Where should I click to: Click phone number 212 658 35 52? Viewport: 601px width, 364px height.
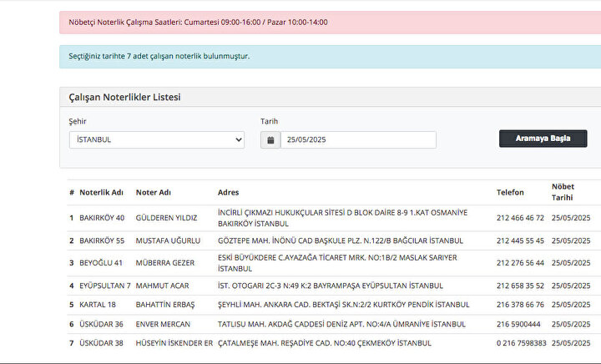[x=520, y=286]
